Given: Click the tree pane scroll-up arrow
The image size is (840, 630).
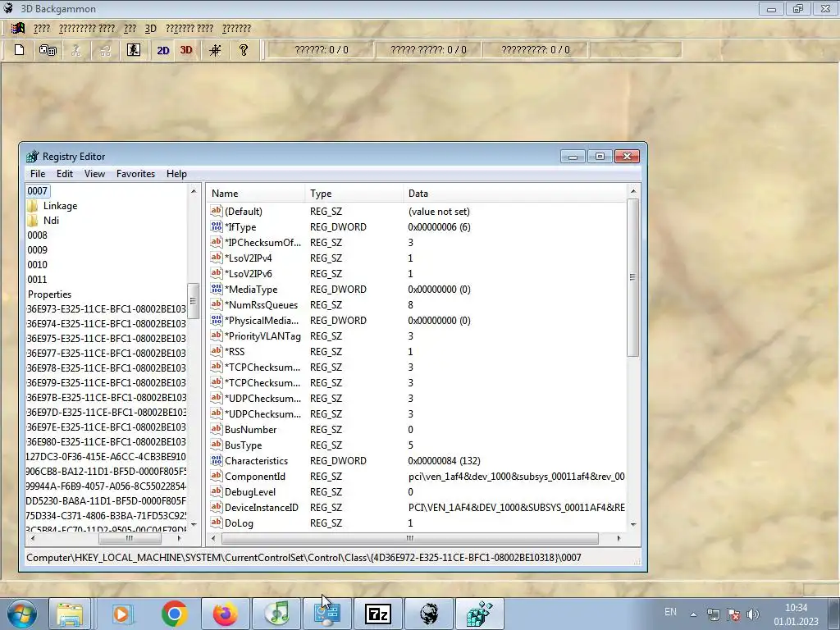Looking at the screenshot, I should (x=194, y=191).
